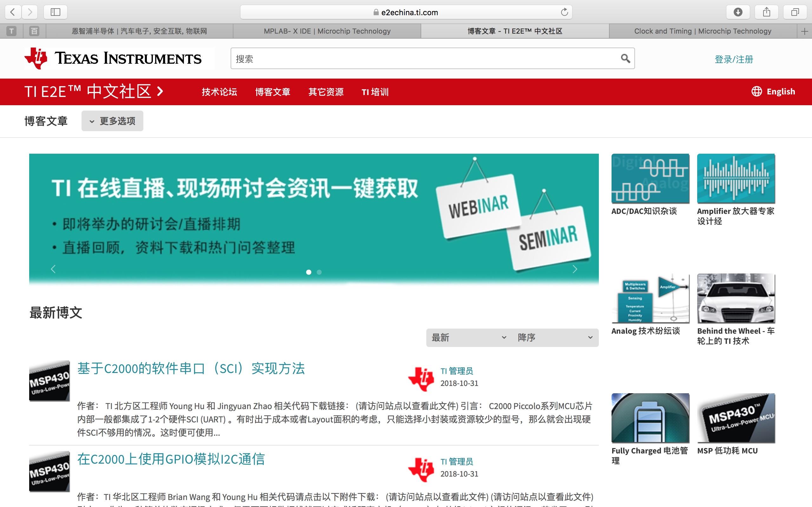This screenshot has height=507, width=812.
Task: Click the Safari share icon
Action: tap(766, 12)
